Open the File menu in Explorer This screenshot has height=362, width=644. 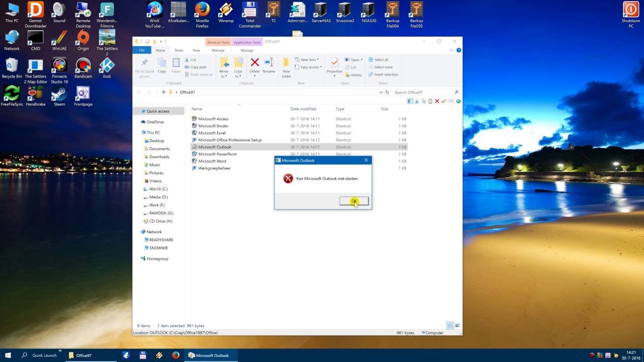pyautogui.click(x=141, y=50)
